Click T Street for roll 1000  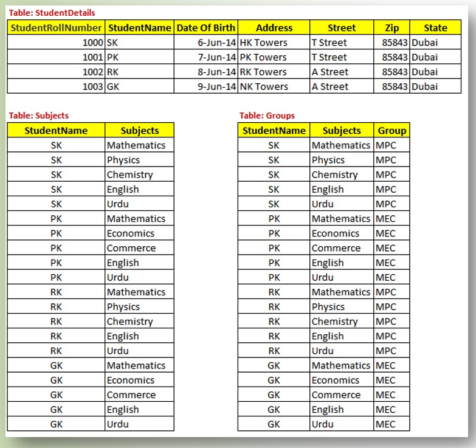click(342, 42)
